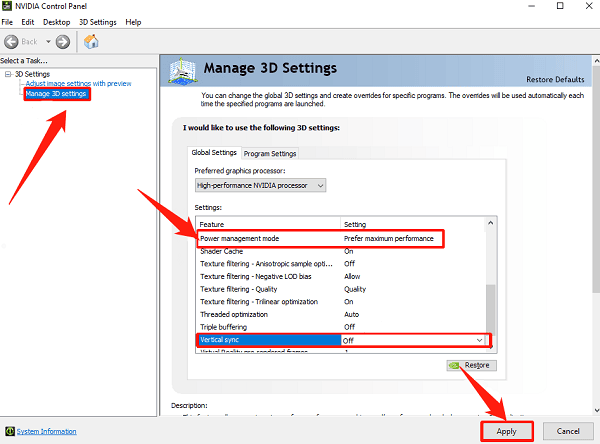Click settings list scroll-up arrow
This screenshot has height=444, width=600.
point(491,223)
